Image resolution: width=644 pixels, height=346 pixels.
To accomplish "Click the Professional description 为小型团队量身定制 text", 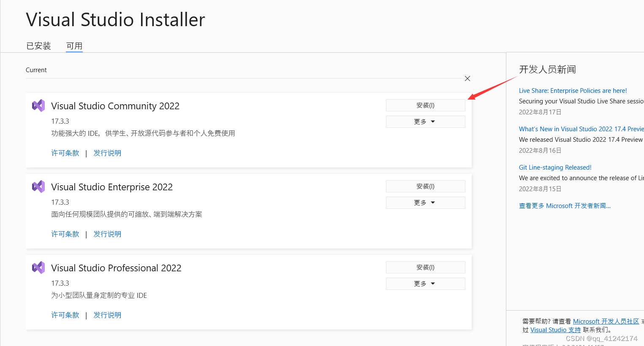I will [x=99, y=295].
